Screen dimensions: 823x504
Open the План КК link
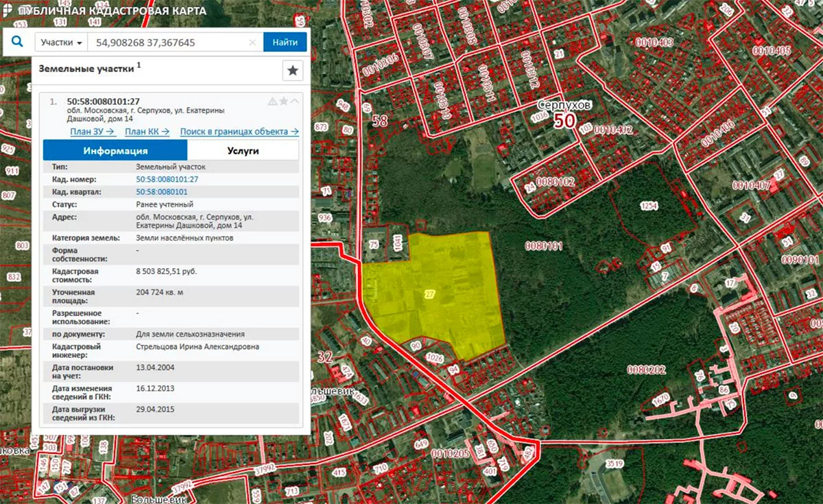coord(147,132)
